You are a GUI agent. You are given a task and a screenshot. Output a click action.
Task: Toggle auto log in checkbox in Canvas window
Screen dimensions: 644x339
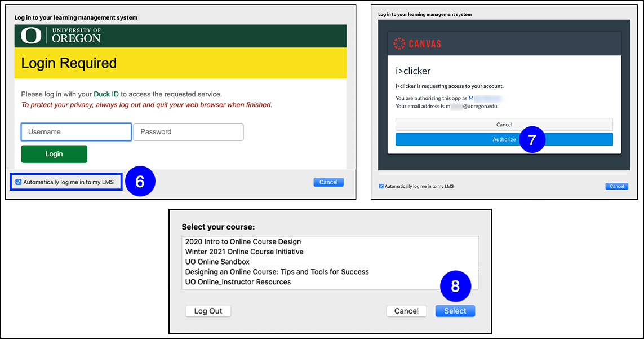tap(381, 186)
